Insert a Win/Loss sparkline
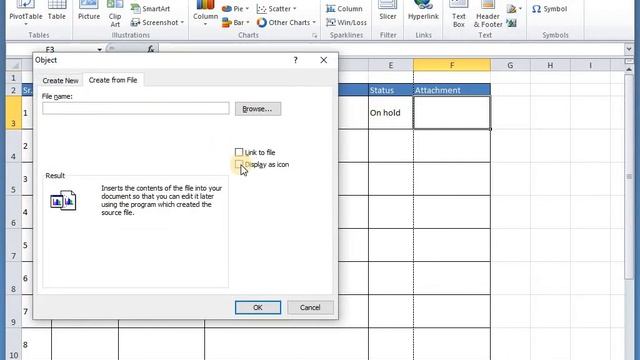Screen dimensions: 640x360 tap(346, 22)
